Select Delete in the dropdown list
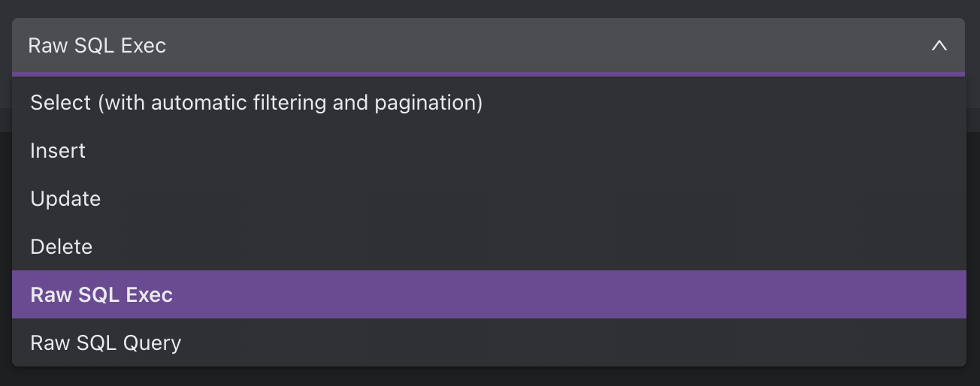Image resolution: width=980 pixels, height=386 pixels. pyautogui.click(x=488, y=246)
